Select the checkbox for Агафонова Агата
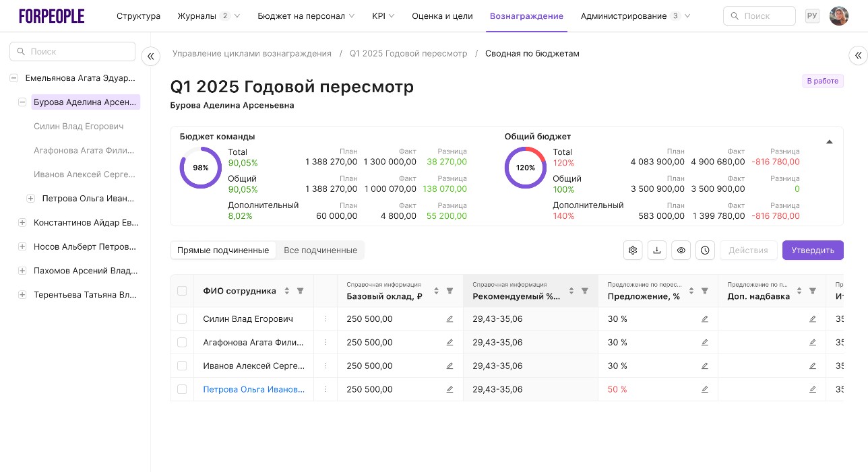Viewport: 868px width, 472px height. pos(182,342)
